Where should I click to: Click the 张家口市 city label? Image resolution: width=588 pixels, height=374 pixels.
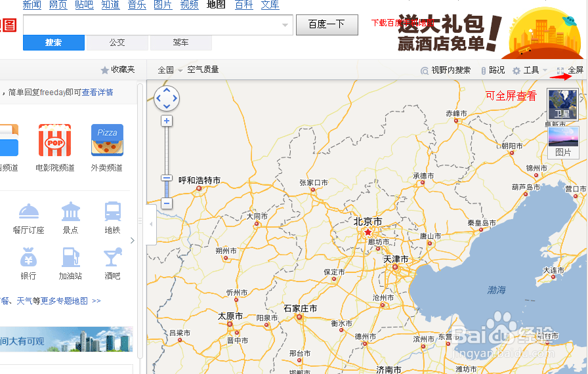pyautogui.click(x=314, y=182)
